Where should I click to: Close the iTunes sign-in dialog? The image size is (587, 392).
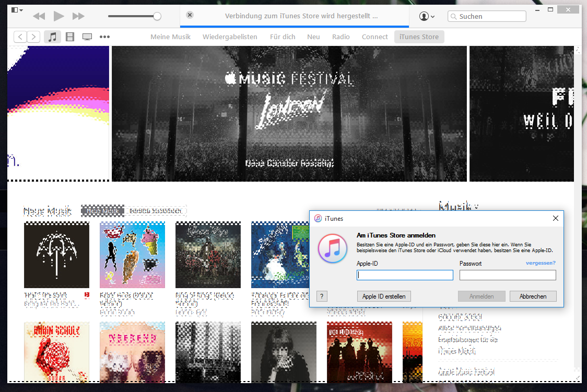556,218
